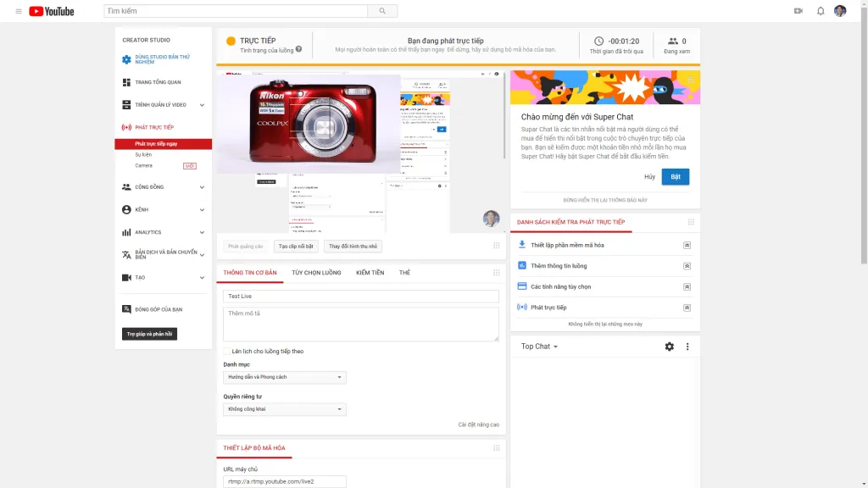868x488 pixels.
Task: Collapse 'Thiết lập phần mềm mã hóa' item
Action: pyautogui.click(x=687, y=245)
